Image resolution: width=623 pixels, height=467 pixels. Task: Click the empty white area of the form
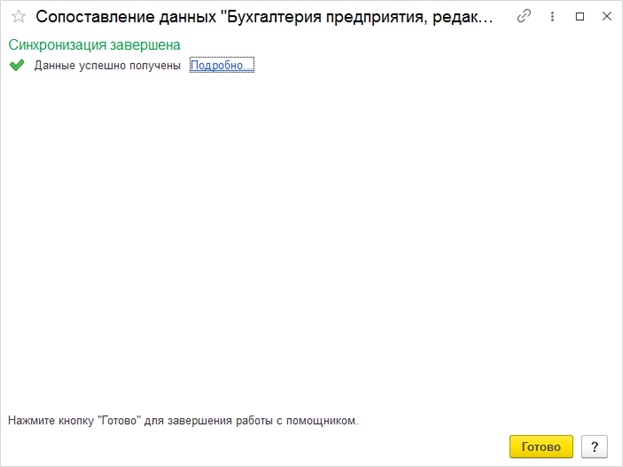(x=310, y=240)
